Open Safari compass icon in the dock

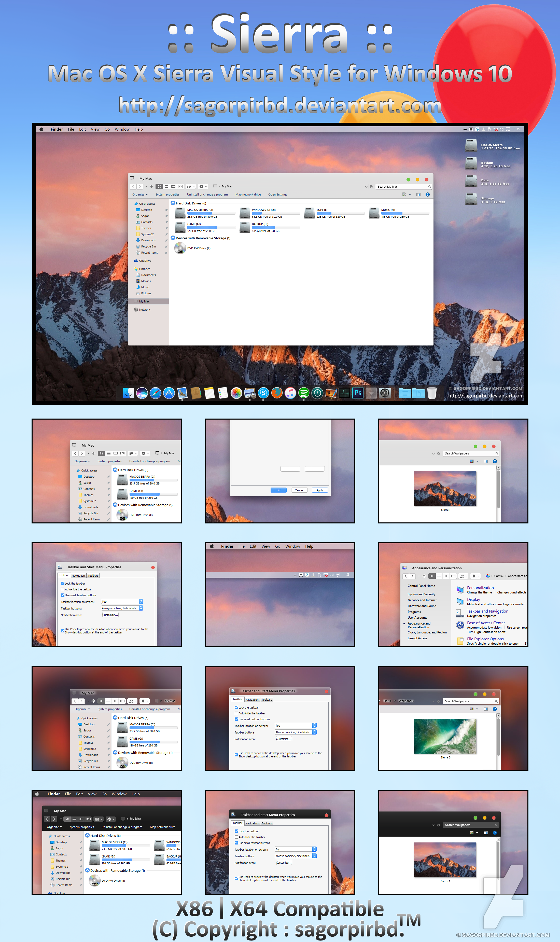156,393
